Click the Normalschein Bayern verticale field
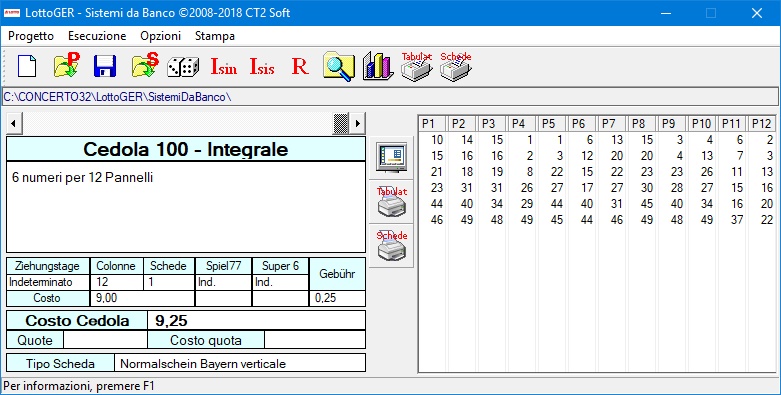Image resolution: width=781 pixels, height=395 pixels. (x=240, y=363)
